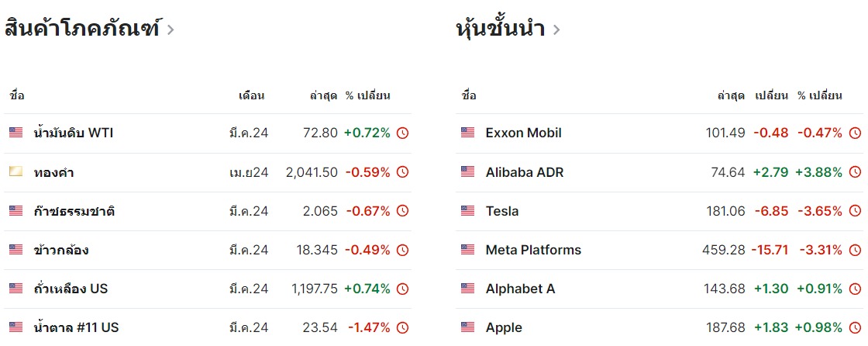The image size is (868, 346).
Task: Open the Alphabet A stock page
Action: pos(520,289)
